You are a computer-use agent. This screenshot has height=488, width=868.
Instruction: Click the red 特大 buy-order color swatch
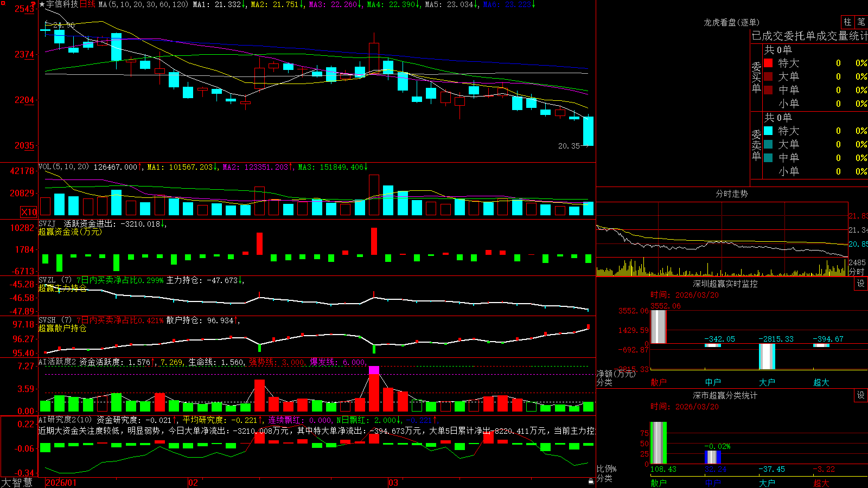pos(768,63)
